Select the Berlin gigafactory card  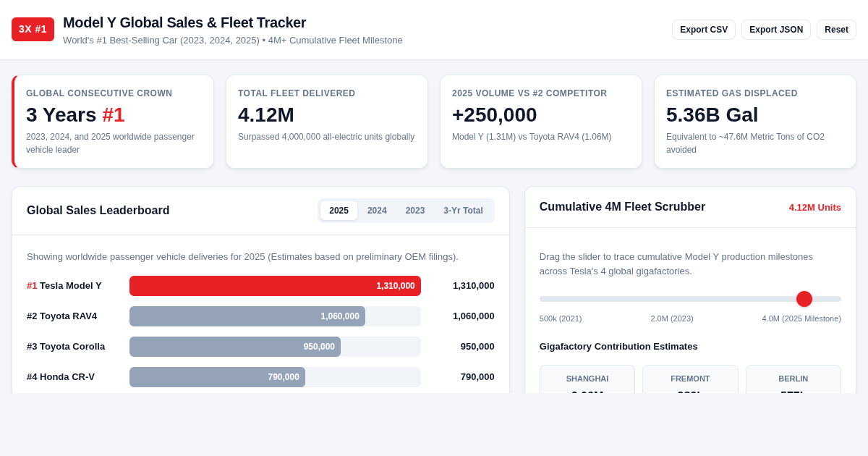click(x=793, y=379)
